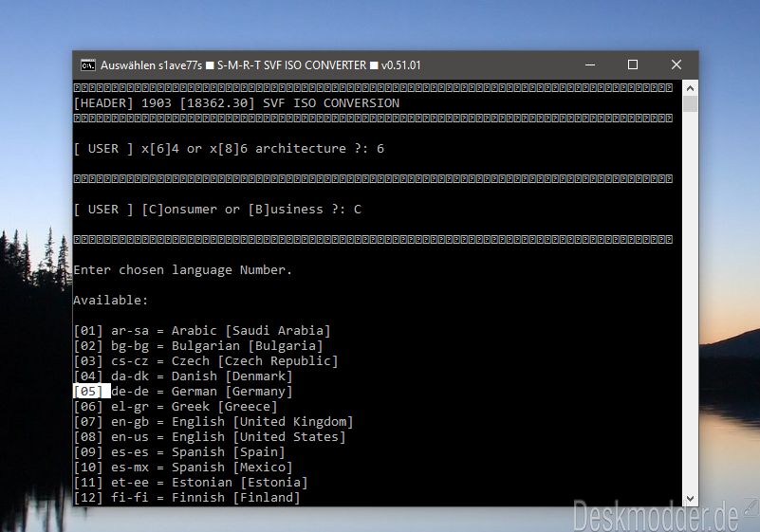Screen dimensions: 760x532
Task: Select row 03 cs-cz Czech
Action: [x=206, y=361]
